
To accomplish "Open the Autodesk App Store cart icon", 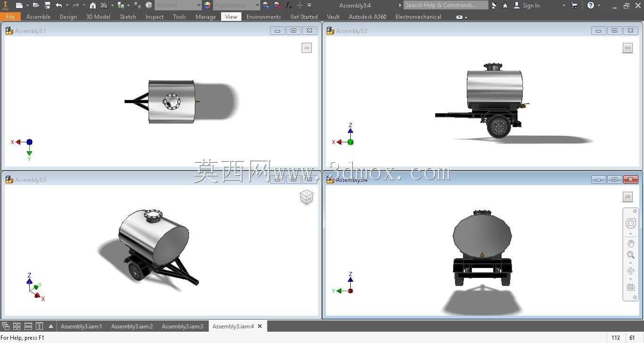I will click(574, 5).
